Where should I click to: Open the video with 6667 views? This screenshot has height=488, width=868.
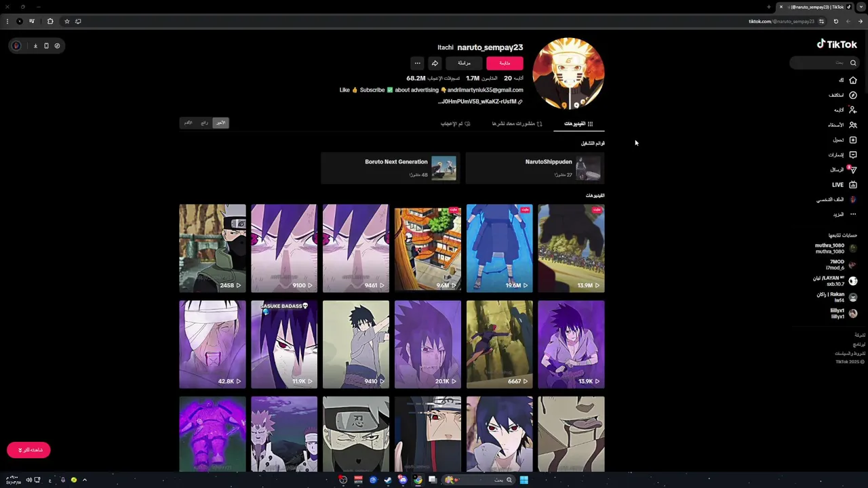pyautogui.click(x=499, y=344)
